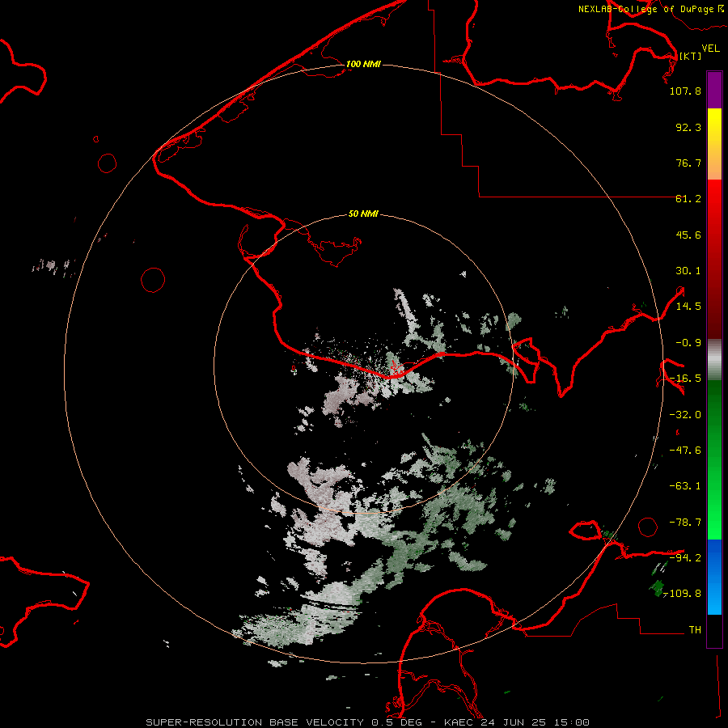Image resolution: width=728 pixels, height=728 pixels.
Task: Click the -16.5 velocity scale value
Action: [x=685, y=379]
